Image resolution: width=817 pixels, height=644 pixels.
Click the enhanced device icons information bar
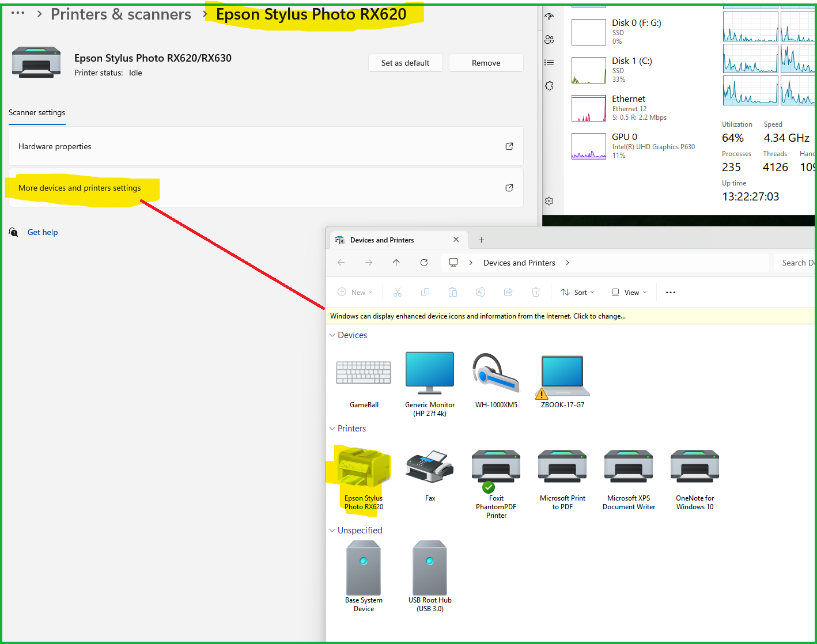(570, 316)
